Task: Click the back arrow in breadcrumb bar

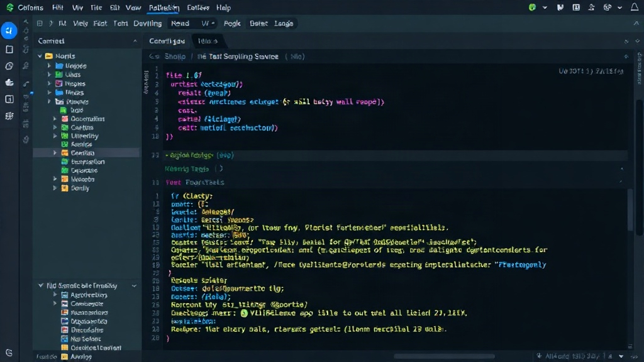Action: tap(154, 57)
